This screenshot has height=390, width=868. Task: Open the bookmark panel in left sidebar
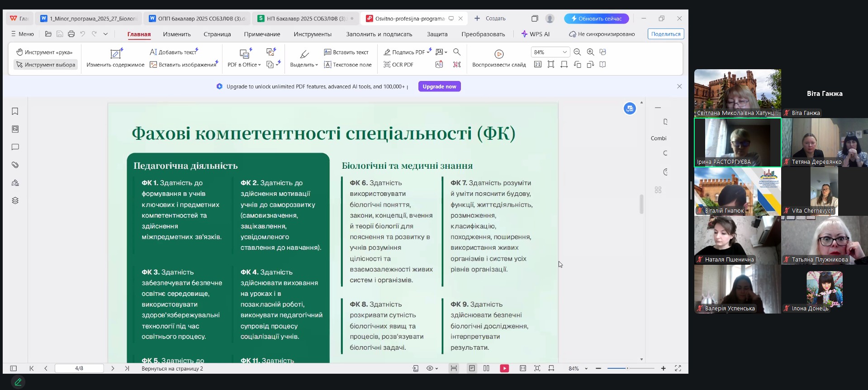pyautogui.click(x=15, y=111)
